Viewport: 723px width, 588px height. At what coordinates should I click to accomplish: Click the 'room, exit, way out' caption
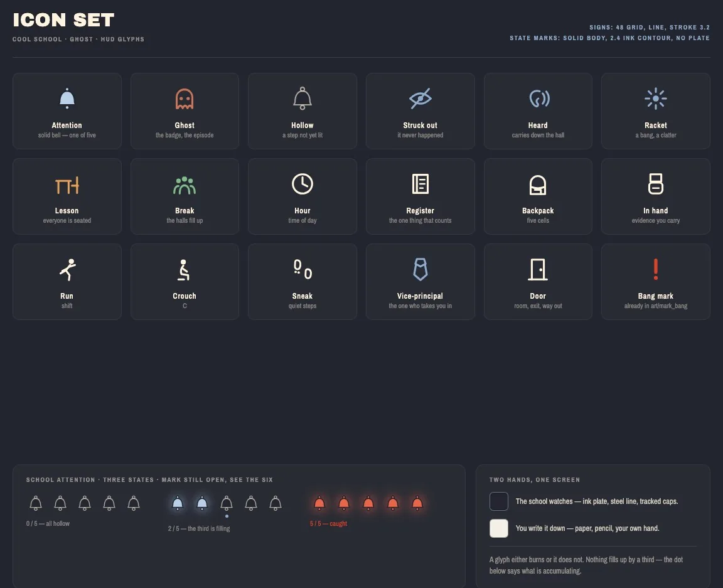538,306
